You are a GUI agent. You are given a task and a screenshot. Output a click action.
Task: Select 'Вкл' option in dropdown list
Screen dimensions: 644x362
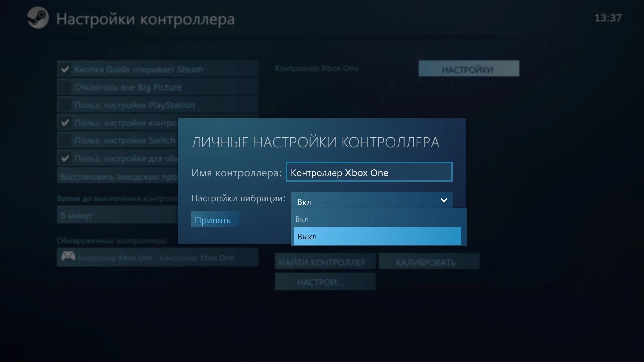pyautogui.click(x=377, y=219)
